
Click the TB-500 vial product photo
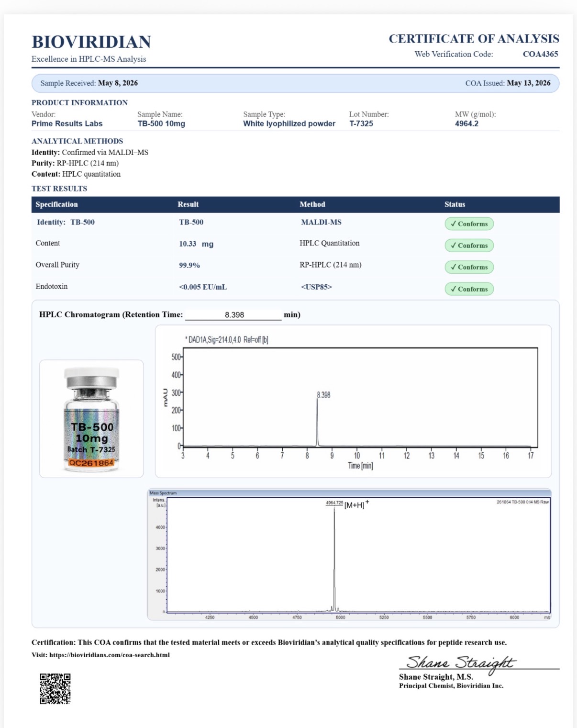pos(91,419)
